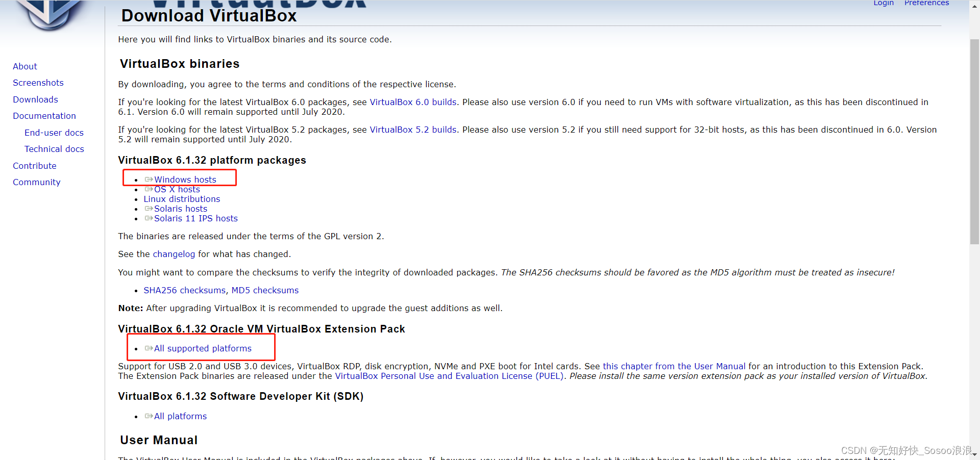Click the scrollbar down arrow

tap(974, 454)
